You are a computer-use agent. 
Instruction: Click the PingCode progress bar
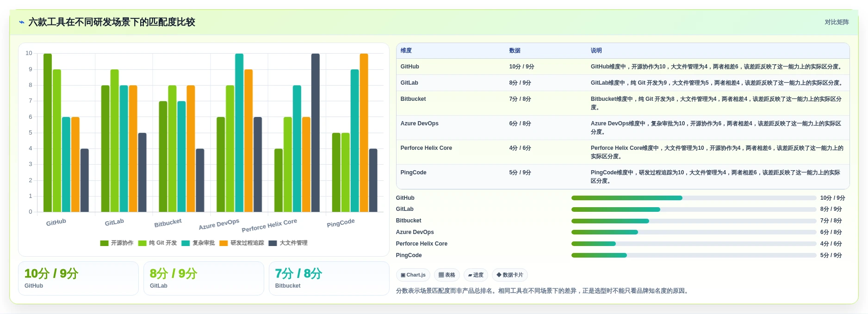click(x=694, y=255)
